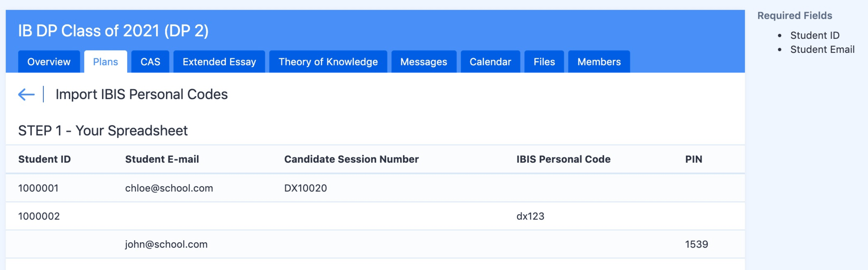The image size is (868, 270).
Task: Click the dx123 personal code cell
Action: [x=530, y=216]
